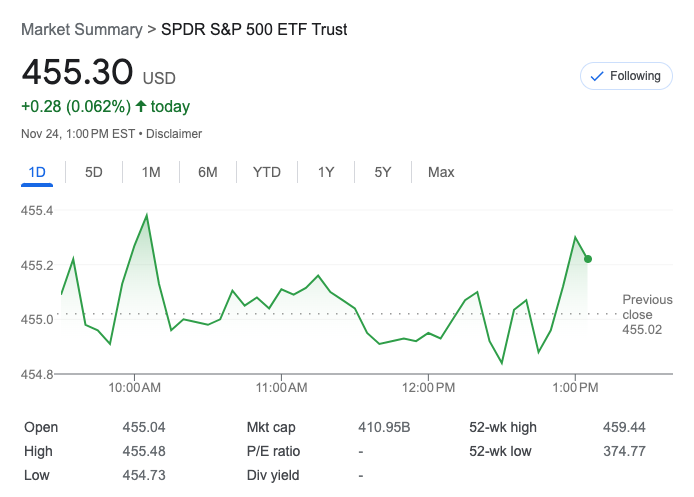Click the +0.28 (0.062%) change text
This screenshot has height=497, width=694.
click(76, 107)
